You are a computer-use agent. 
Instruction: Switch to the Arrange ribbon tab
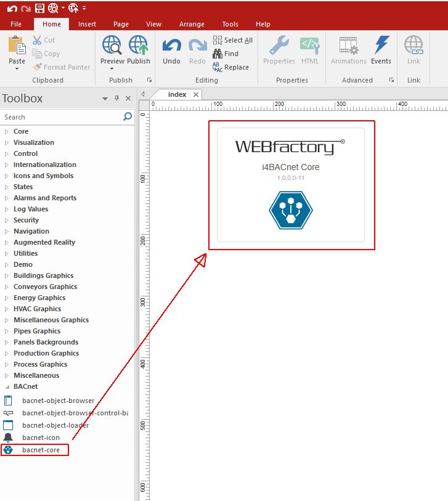coord(192,24)
